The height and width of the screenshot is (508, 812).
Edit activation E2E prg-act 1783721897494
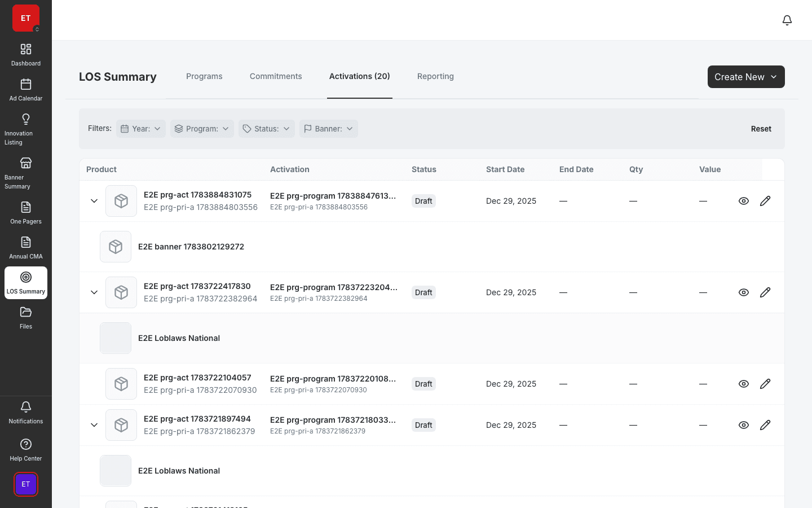[765, 425]
